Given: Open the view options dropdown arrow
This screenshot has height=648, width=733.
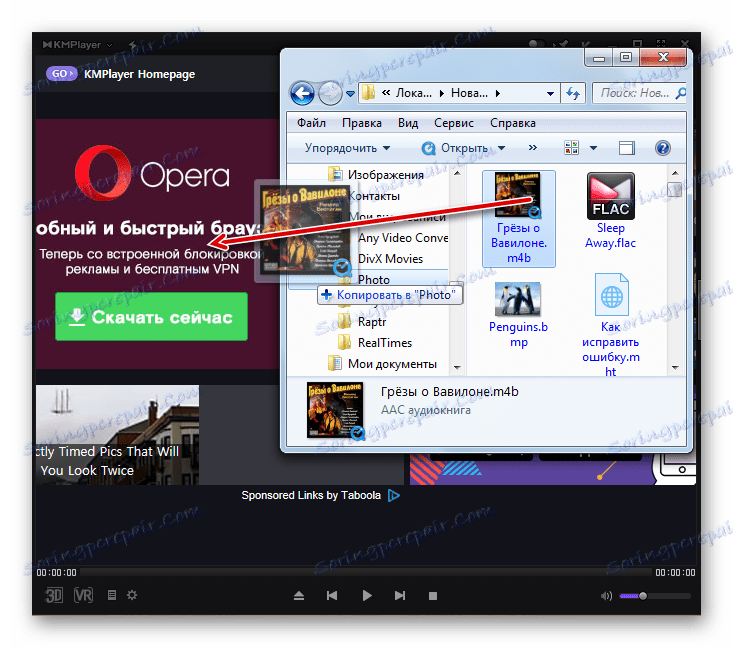Looking at the screenshot, I should 593,148.
